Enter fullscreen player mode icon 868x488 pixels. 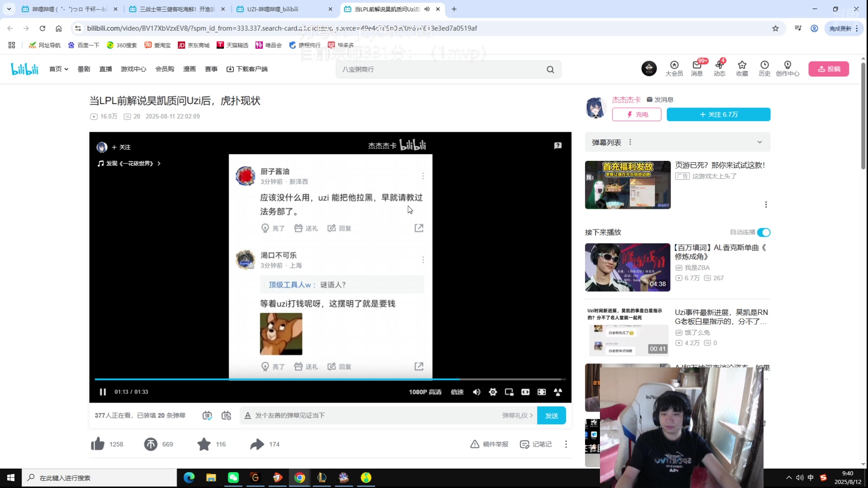[558, 392]
